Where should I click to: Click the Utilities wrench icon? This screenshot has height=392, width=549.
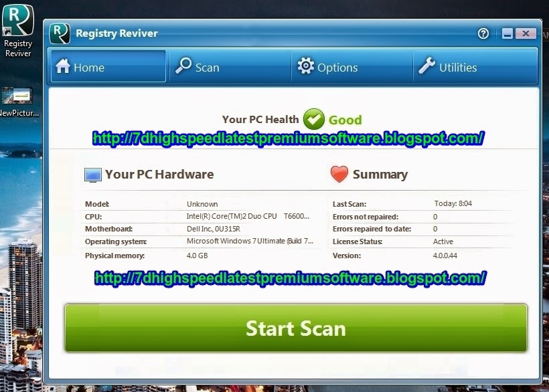pos(426,66)
